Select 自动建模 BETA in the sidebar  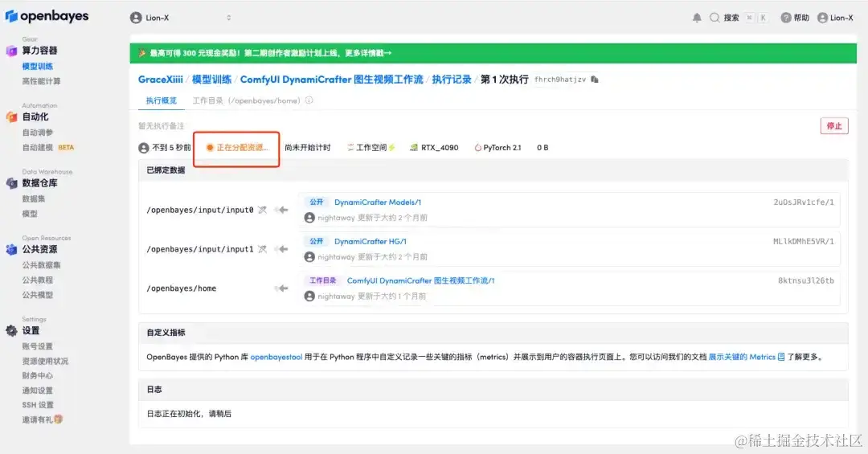pos(48,148)
